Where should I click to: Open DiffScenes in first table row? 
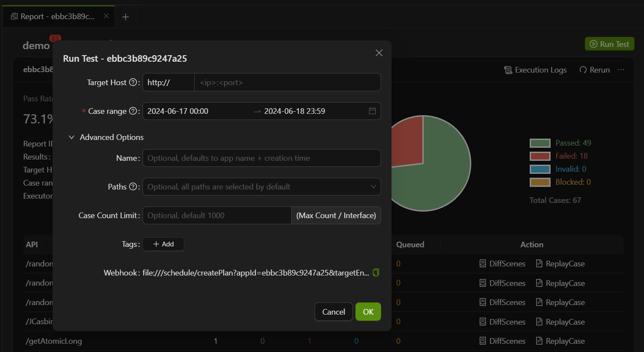(x=502, y=264)
